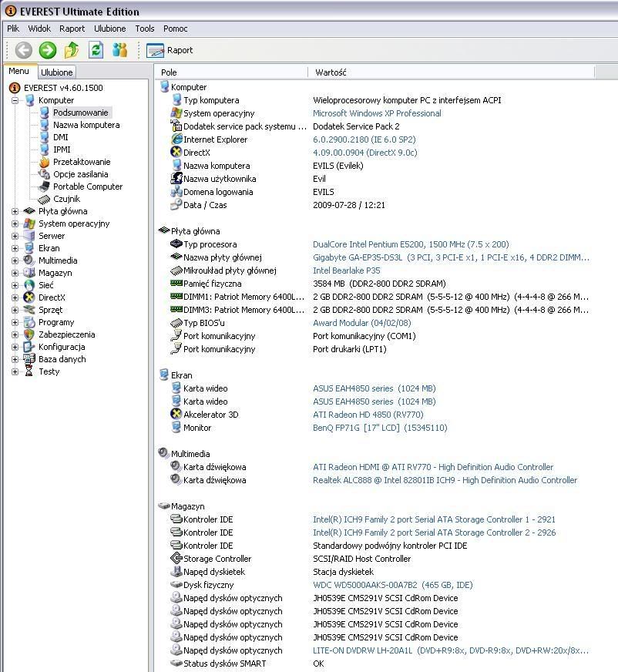Expand the Testy tree node
Screen dimensions: 618x672
pyautogui.click(x=15, y=371)
